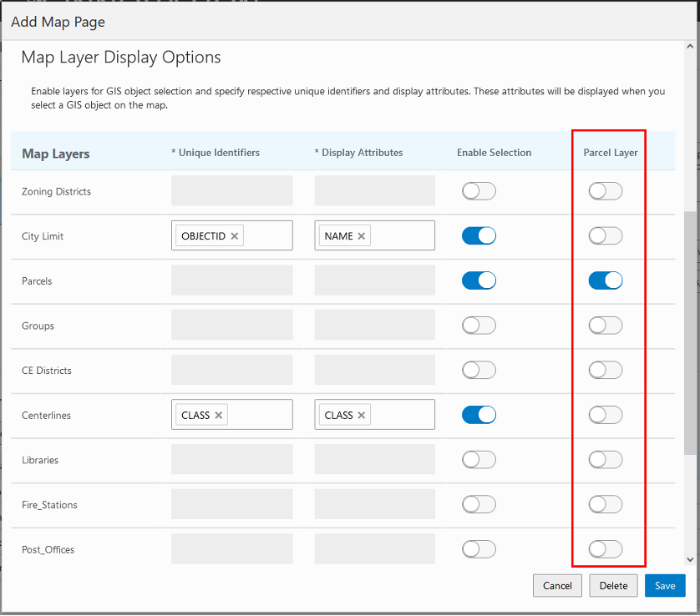Viewport: 700px width, 616px height.
Task: Delete the map page
Action: tap(613, 585)
